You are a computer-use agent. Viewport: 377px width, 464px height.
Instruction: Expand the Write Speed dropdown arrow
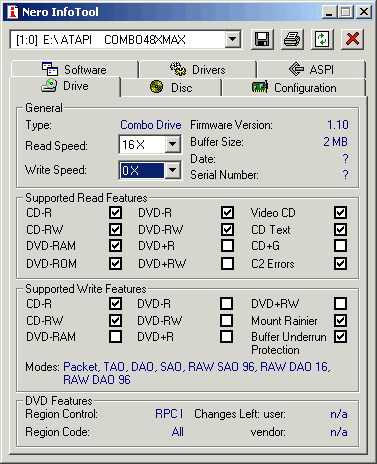[x=172, y=170]
